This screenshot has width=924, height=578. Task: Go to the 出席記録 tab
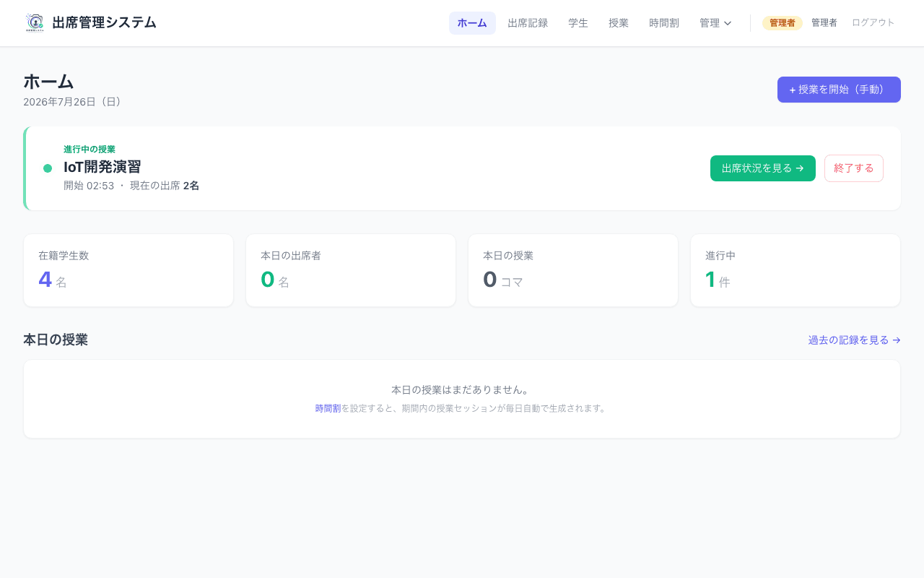coord(528,23)
